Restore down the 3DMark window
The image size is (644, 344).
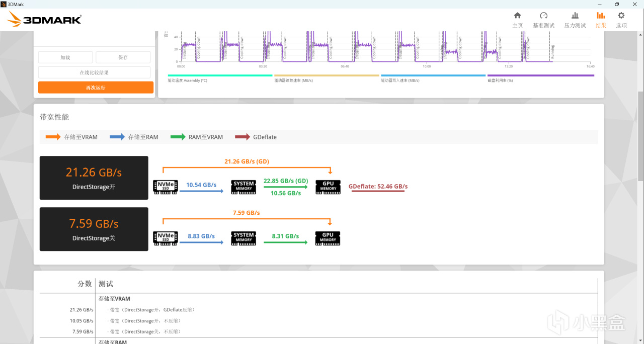(x=617, y=4)
